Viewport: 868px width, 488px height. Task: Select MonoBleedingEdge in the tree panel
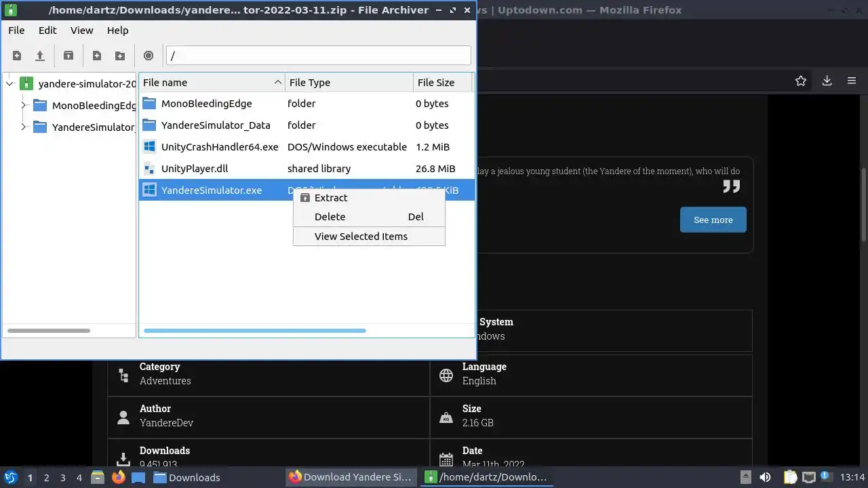(x=94, y=106)
